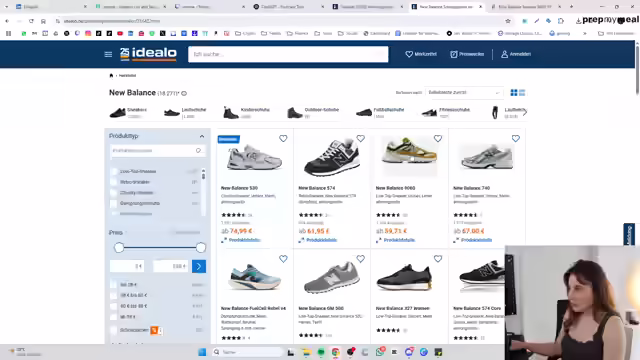Add New Balance 740 to wishlist

(x=516, y=139)
